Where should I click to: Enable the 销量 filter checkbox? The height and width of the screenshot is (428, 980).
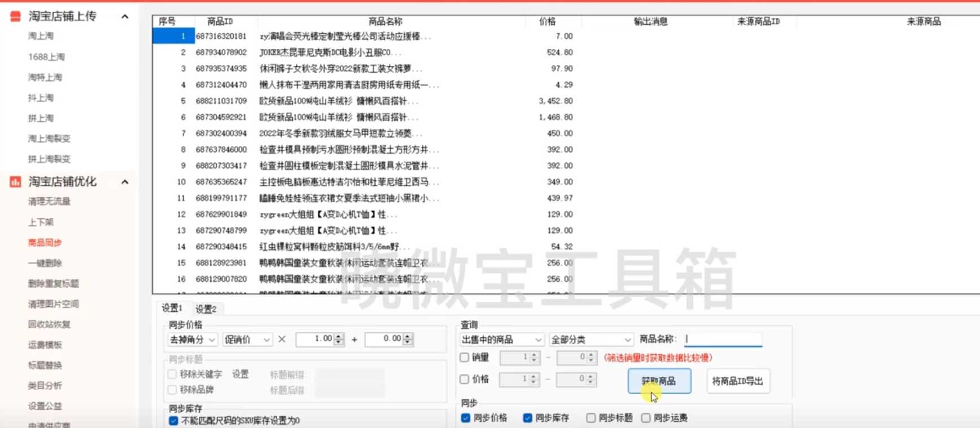(465, 357)
